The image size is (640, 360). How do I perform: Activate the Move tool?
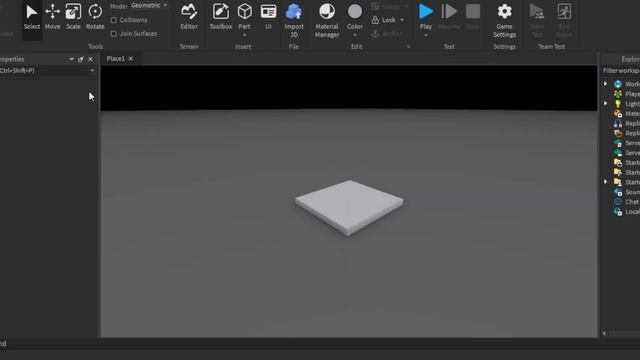pos(52,17)
